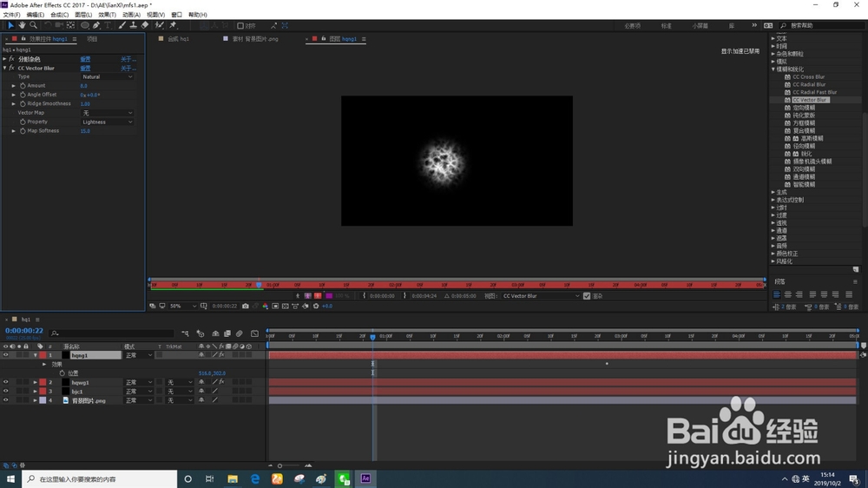Click the Reset Exposure icon
The width and height of the screenshot is (868, 488).
pos(316,306)
